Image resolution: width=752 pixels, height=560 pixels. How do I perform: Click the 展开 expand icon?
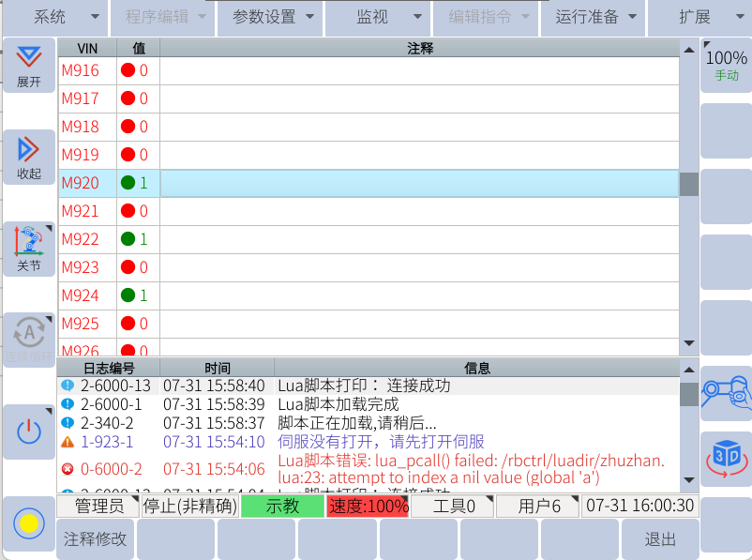[x=29, y=64]
